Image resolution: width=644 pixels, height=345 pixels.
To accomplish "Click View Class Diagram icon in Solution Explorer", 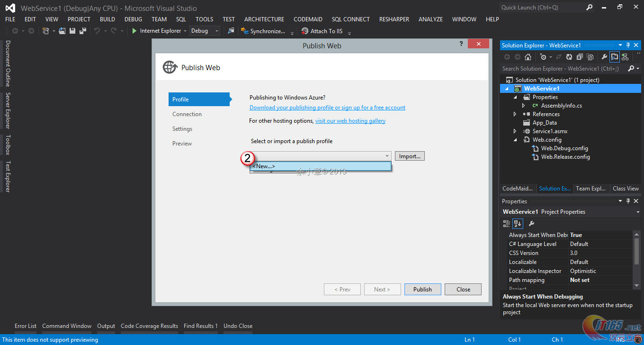I will click(x=625, y=57).
